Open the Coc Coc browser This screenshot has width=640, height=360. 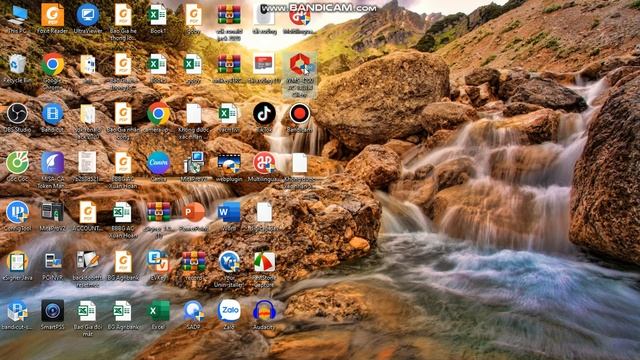click(x=17, y=167)
